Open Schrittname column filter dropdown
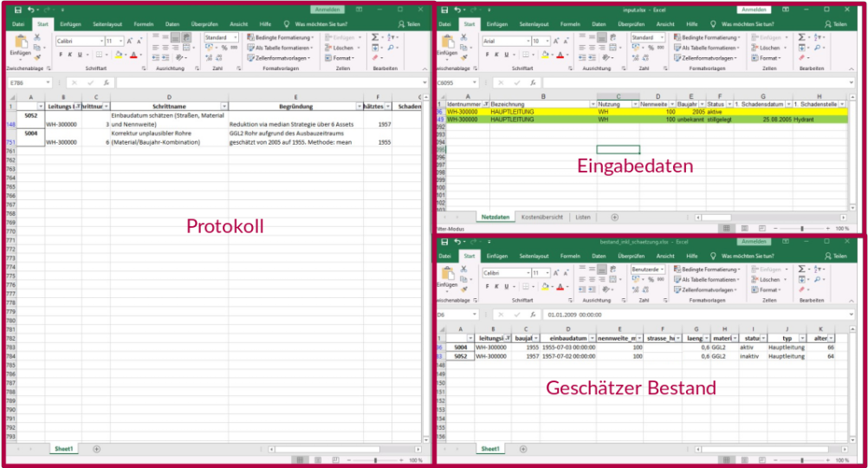868x468 pixels. click(224, 107)
